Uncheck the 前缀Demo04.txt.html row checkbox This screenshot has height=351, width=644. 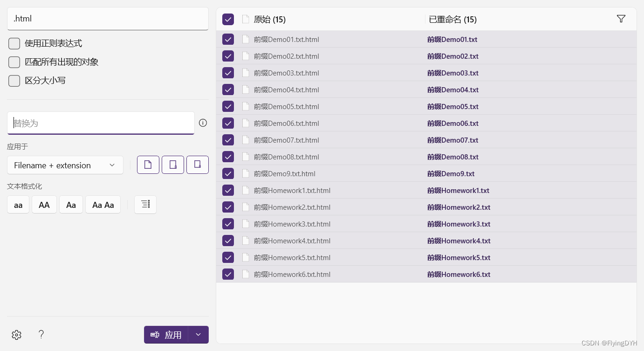228,90
